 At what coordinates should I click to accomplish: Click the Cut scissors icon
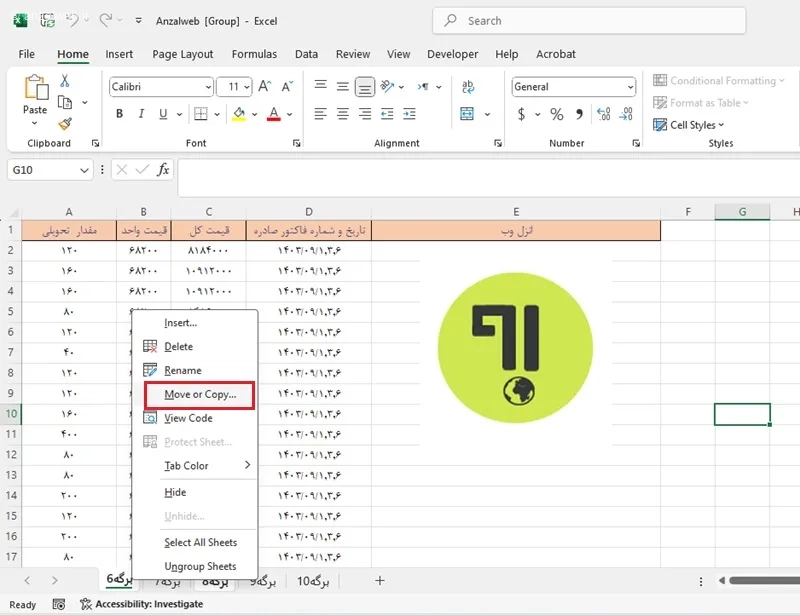coord(65,81)
